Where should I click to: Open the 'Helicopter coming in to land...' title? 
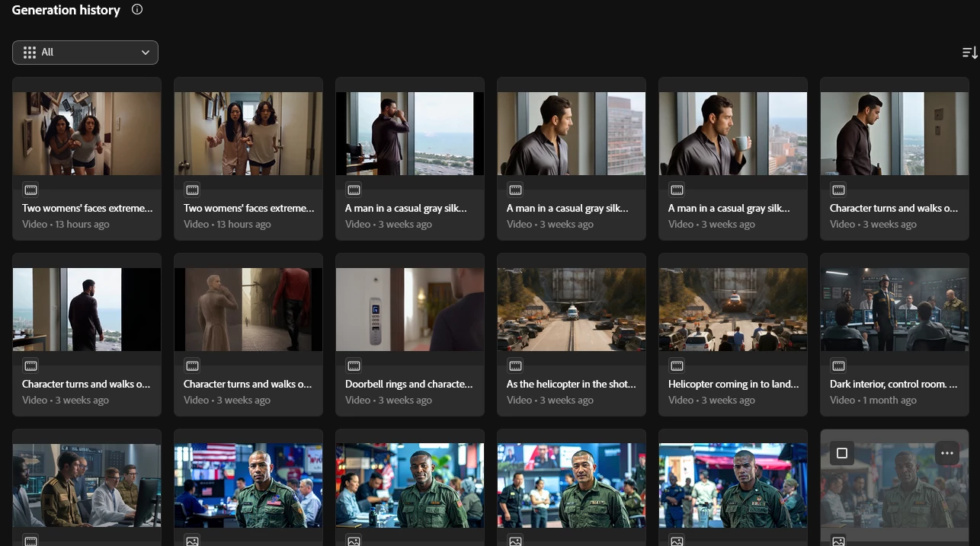[x=734, y=384]
